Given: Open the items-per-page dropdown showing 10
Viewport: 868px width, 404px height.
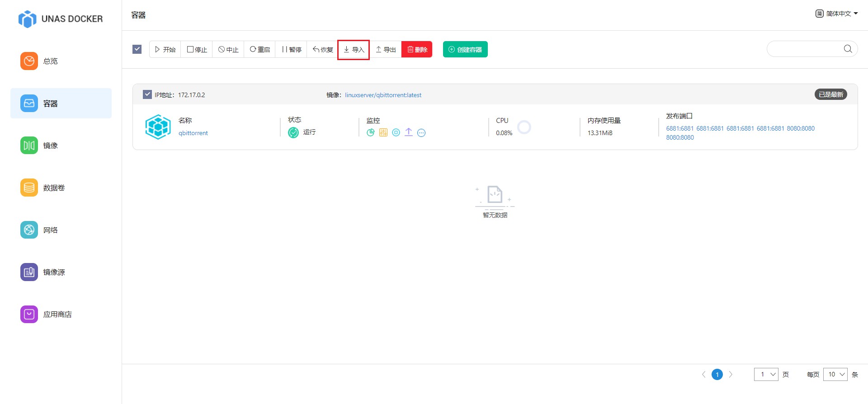Looking at the screenshot, I should [835, 374].
